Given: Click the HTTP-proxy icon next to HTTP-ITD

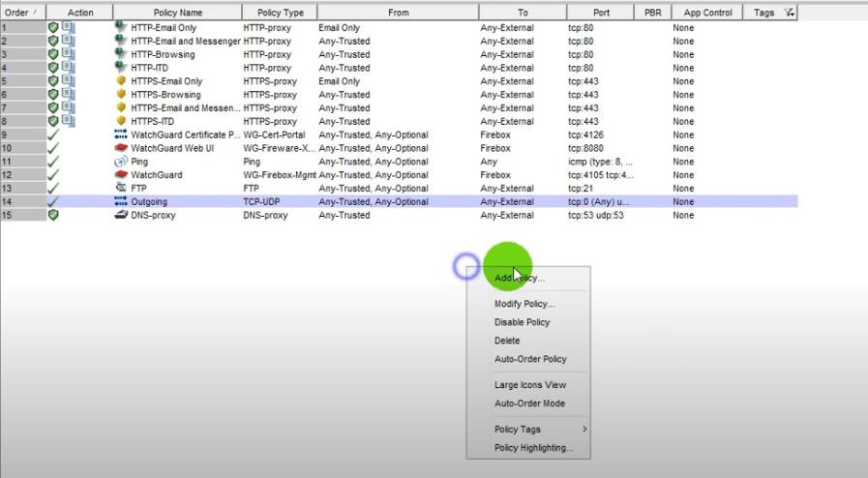Looking at the screenshot, I should pos(120,67).
